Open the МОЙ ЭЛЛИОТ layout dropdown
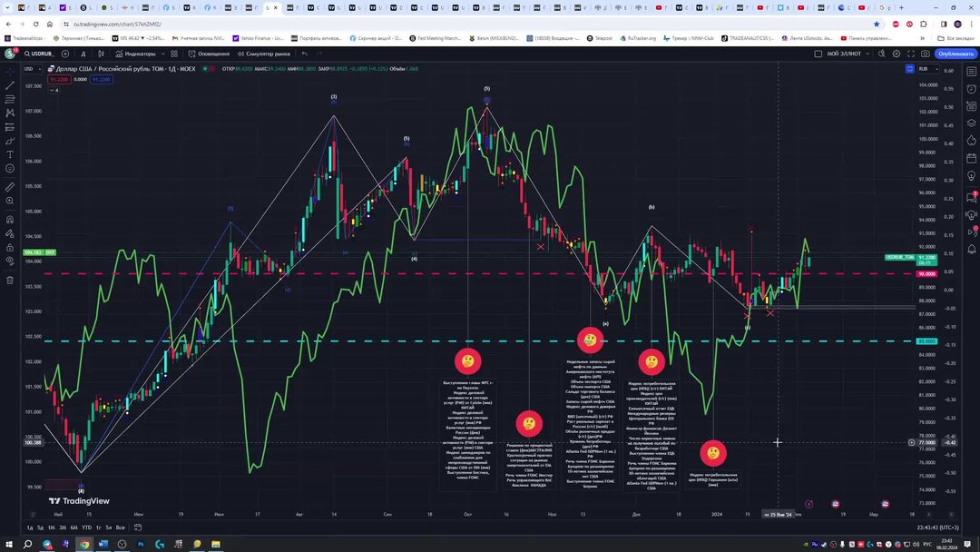Image resolution: width=980 pixels, height=552 pixels. (848, 54)
